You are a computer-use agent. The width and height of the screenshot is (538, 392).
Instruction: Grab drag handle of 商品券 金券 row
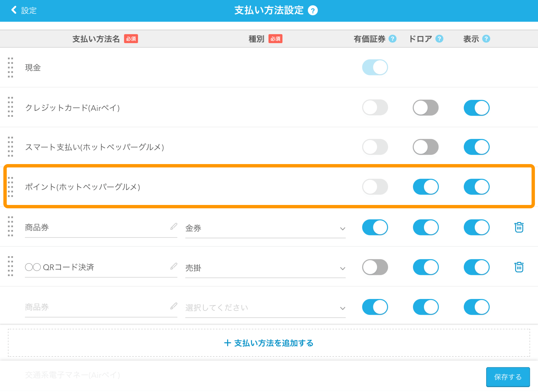tap(10, 227)
